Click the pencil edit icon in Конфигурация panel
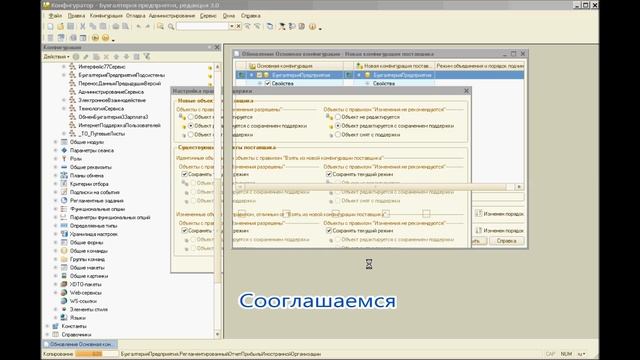The image size is (640, 360). point(86,57)
